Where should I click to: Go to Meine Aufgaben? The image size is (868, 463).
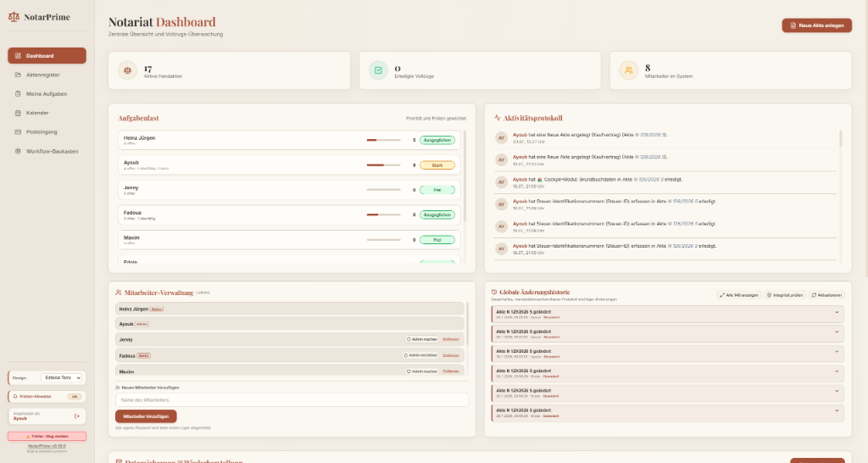tap(47, 94)
